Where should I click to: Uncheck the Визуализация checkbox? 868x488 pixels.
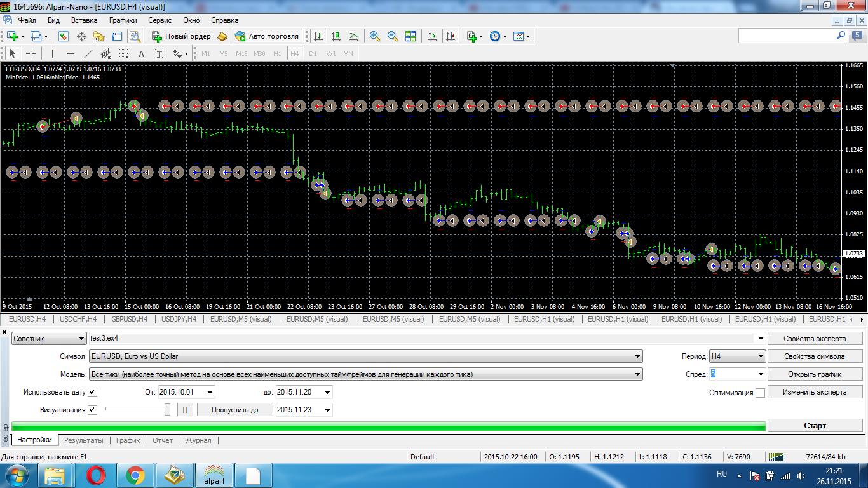click(92, 410)
